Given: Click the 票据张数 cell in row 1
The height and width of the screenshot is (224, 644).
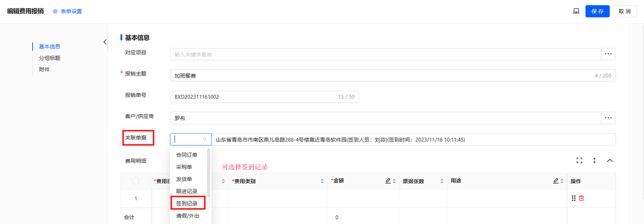Looking at the screenshot, I should (424, 198).
